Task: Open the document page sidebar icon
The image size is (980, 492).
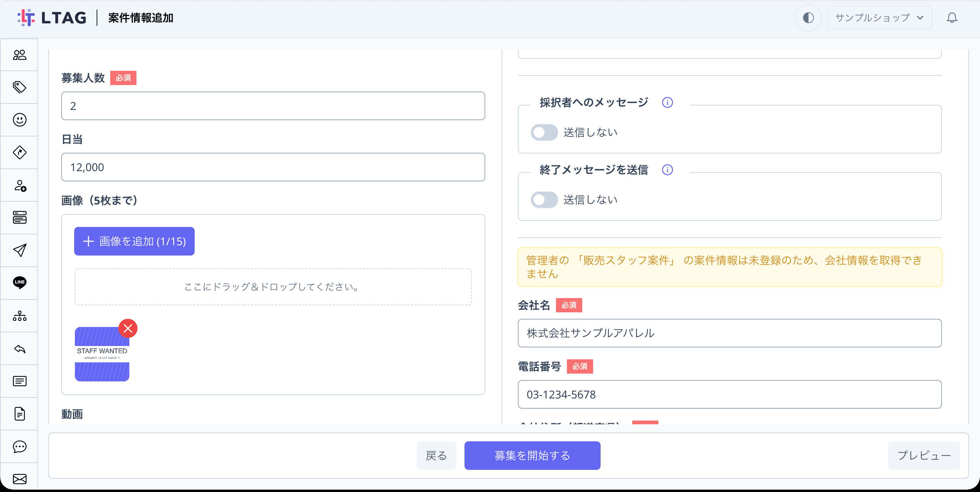Action: [19, 414]
